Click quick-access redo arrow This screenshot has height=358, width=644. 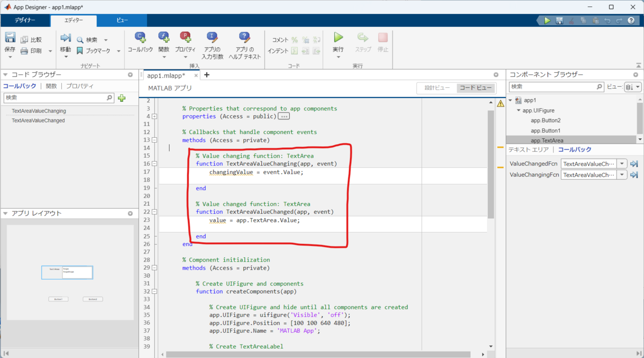click(x=619, y=21)
